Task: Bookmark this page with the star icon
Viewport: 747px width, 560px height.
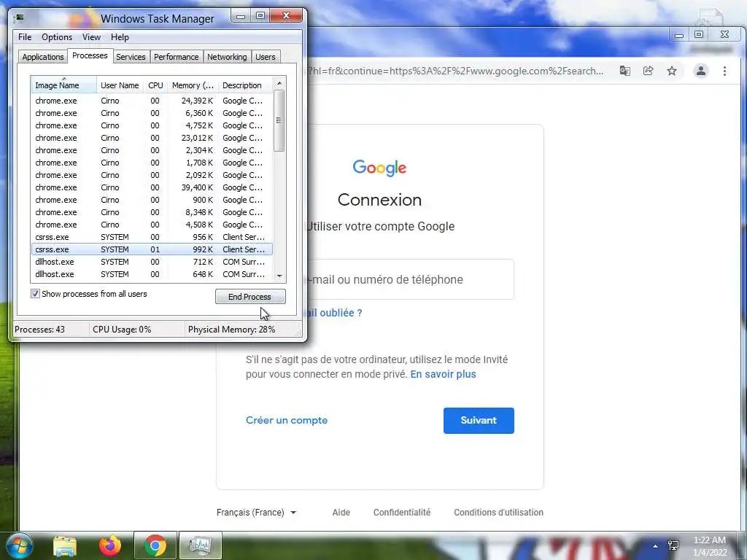Action: click(x=672, y=71)
